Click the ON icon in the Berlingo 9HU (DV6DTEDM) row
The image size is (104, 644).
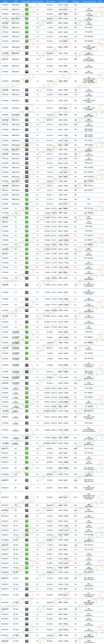27,115
